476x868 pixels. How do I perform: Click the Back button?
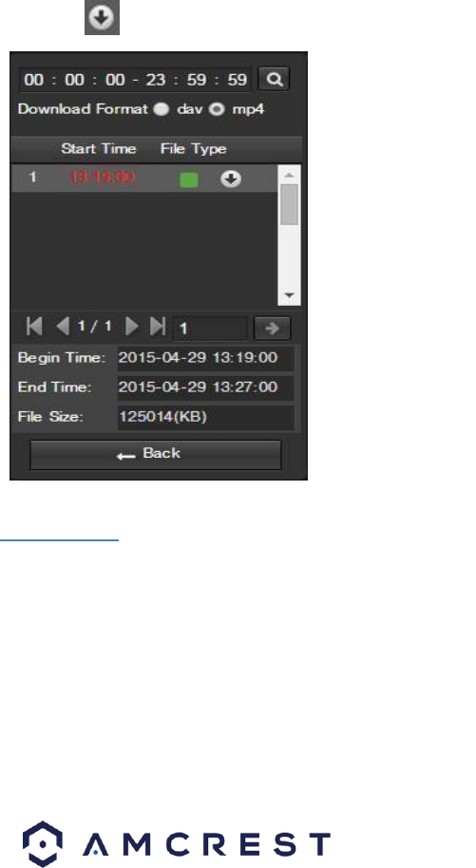156,455
